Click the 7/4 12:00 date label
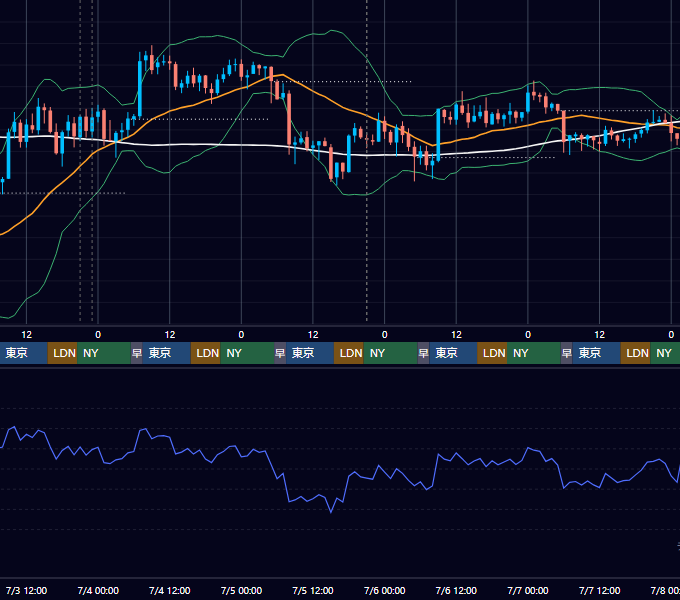The height and width of the screenshot is (600, 680). [170, 591]
